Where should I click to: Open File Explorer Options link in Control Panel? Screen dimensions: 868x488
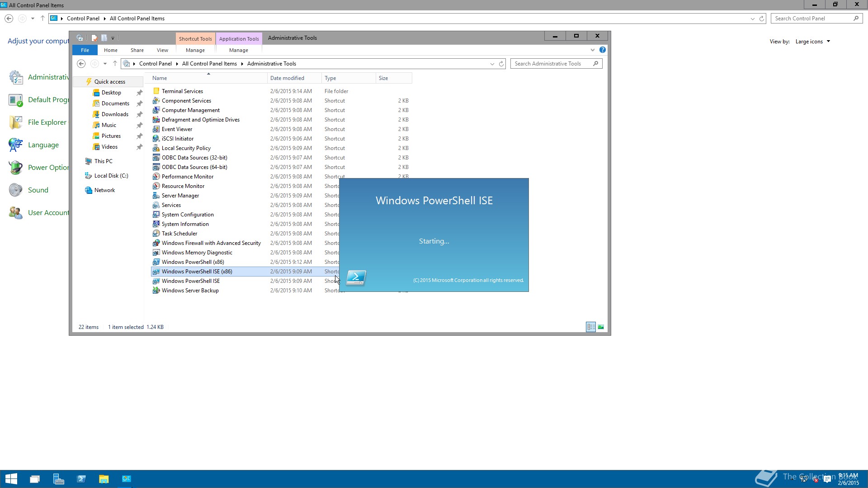coord(47,122)
